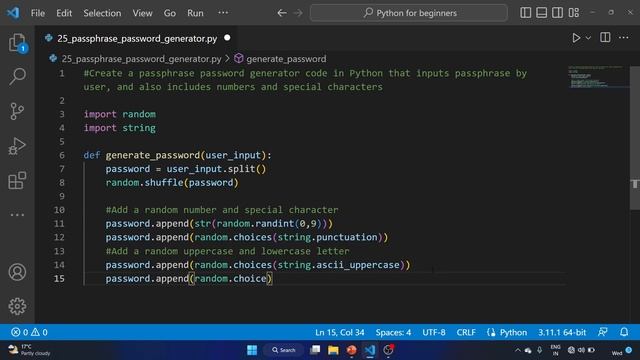Click the VS Code logo icon
The height and width of the screenshot is (360, 640).
click(x=13, y=13)
